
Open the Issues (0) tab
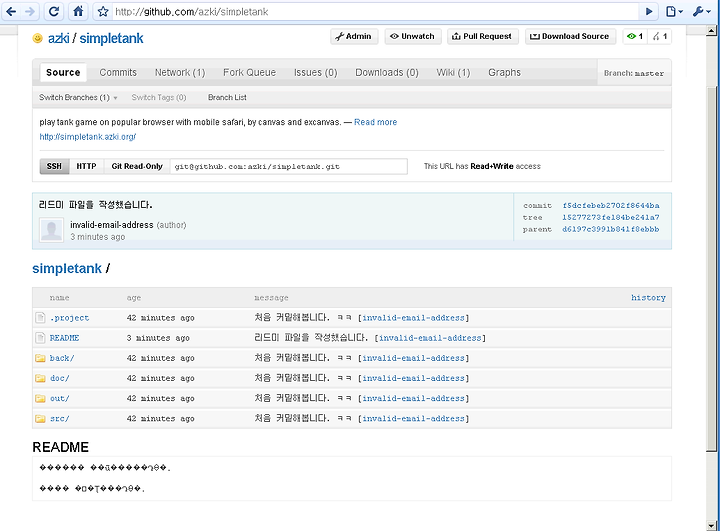tap(315, 73)
